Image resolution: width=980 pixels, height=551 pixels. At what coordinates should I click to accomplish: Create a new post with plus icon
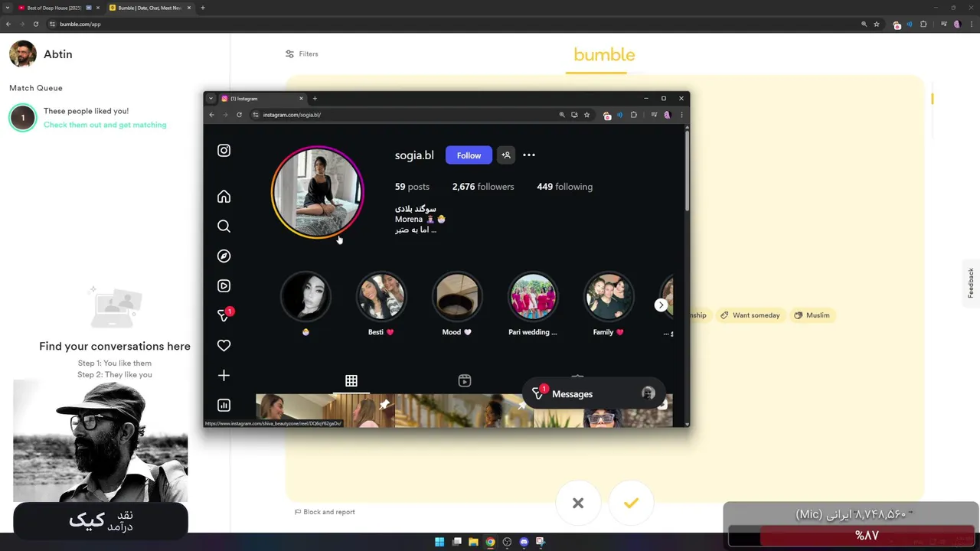click(x=224, y=376)
